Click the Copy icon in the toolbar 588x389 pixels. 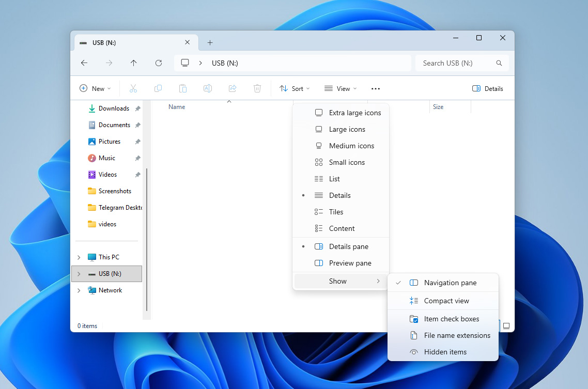pyautogui.click(x=158, y=88)
